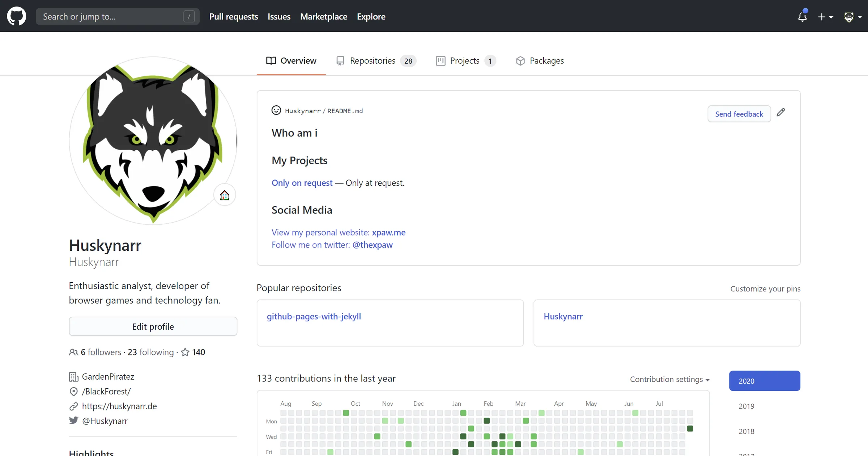This screenshot has height=456, width=868.
Task: Focus the Search or jump to field
Action: pyautogui.click(x=118, y=17)
